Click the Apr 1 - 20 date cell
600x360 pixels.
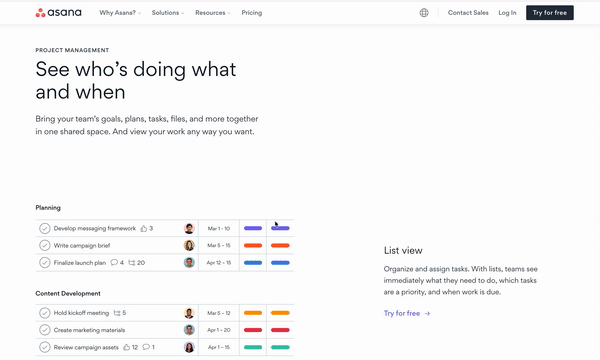pyautogui.click(x=219, y=330)
